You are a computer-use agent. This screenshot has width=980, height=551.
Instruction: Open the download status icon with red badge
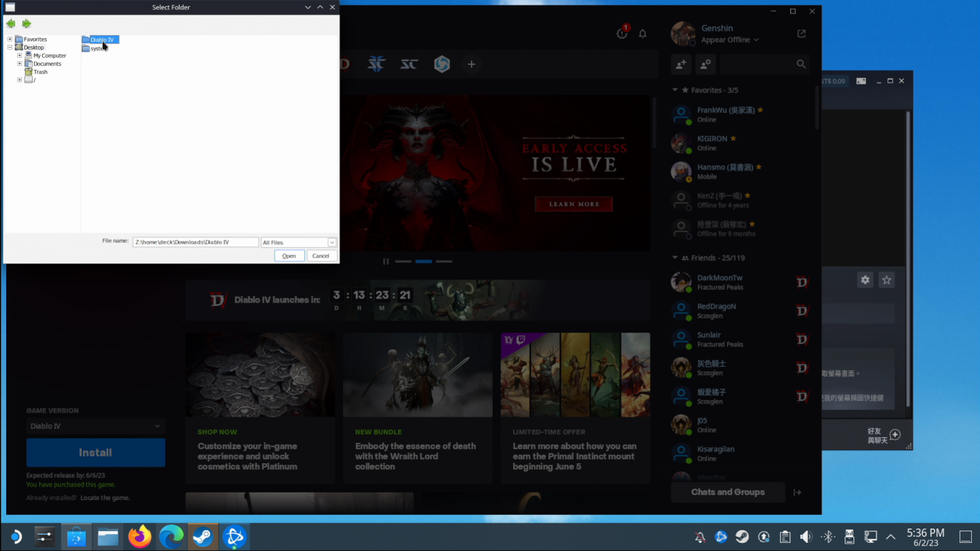click(x=622, y=33)
